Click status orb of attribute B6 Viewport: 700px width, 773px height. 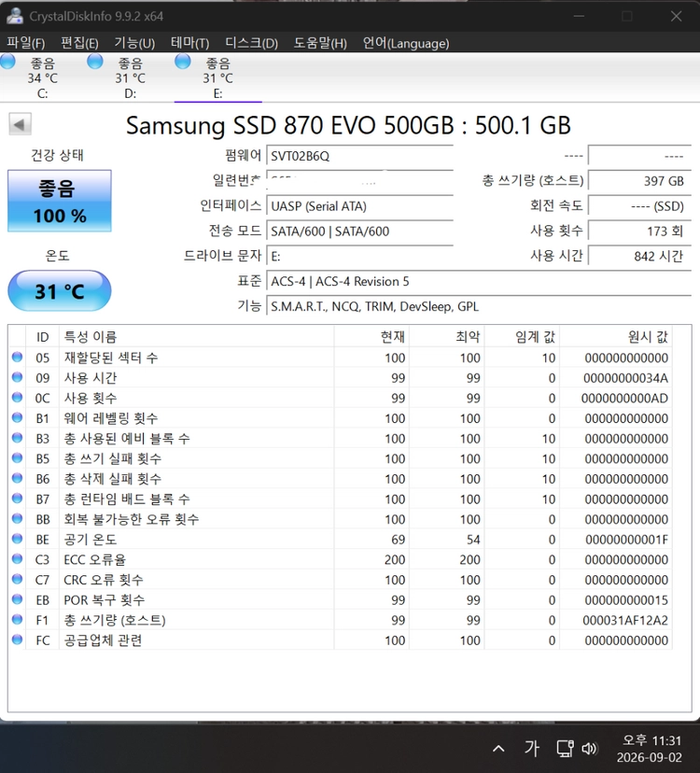(x=17, y=478)
